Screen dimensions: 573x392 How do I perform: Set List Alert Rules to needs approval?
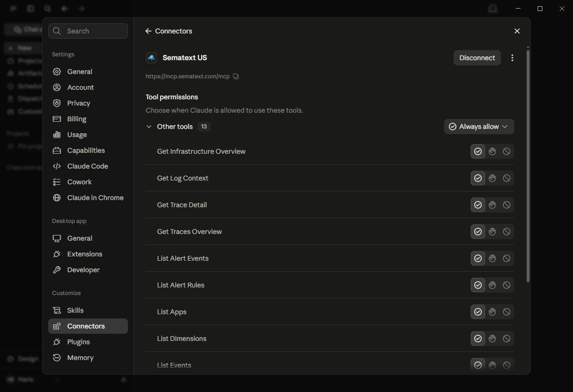492,285
